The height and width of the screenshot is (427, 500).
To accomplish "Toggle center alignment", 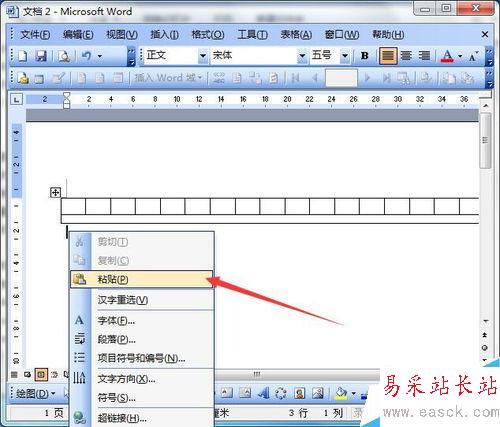I will pyautogui.click(x=406, y=56).
